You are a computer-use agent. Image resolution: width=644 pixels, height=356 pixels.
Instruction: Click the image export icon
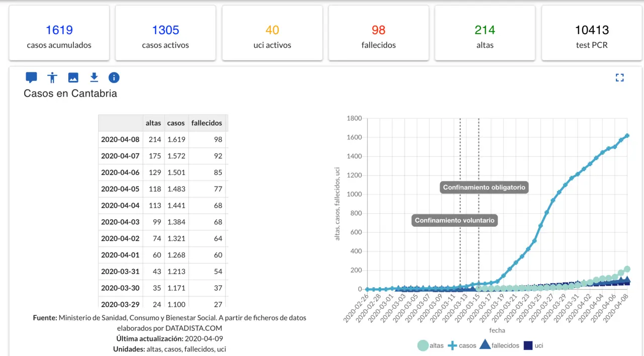point(73,77)
